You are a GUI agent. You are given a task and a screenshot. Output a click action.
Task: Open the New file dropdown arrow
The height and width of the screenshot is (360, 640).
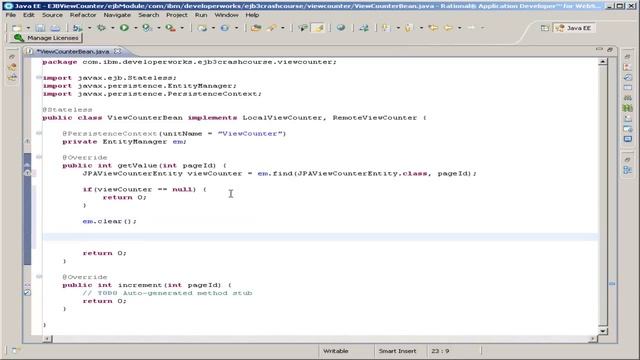pos(28,28)
